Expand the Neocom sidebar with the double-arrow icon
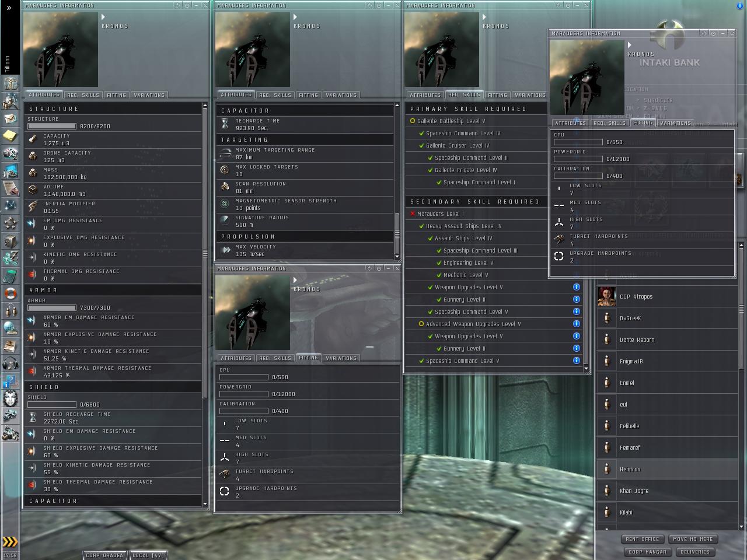 pos(9,8)
